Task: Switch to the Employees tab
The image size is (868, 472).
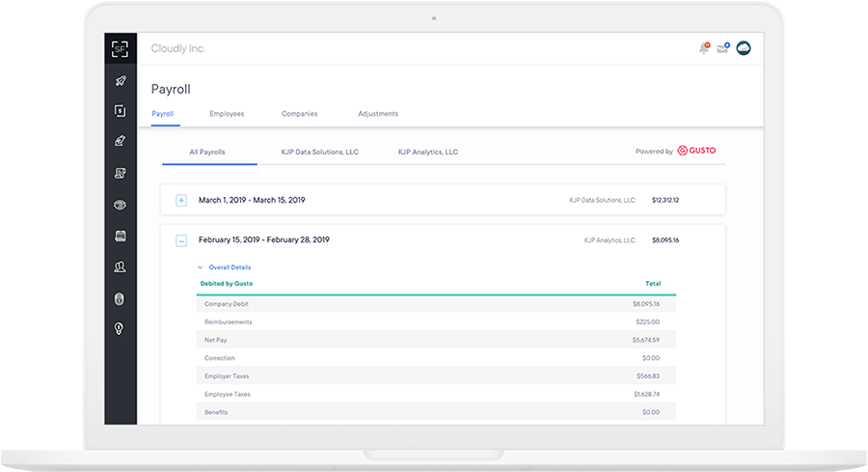Action: [x=227, y=114]
